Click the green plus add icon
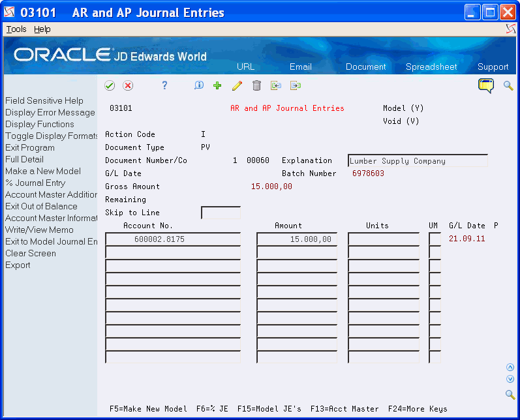The image size is (520, 420). [217, 85]
